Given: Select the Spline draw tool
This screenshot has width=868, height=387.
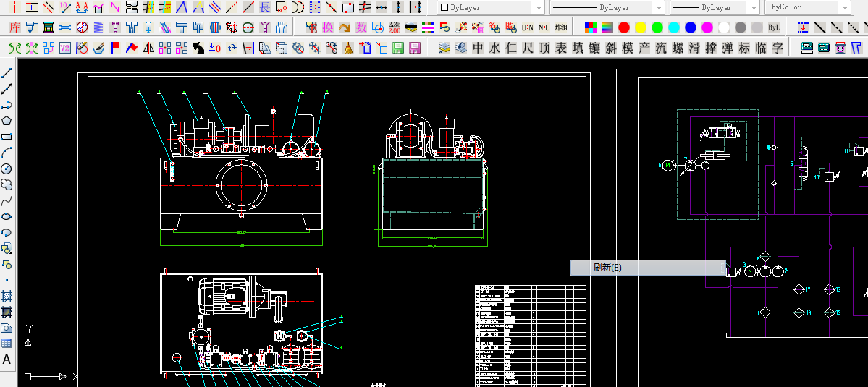Looking at the screenshot, I should [x=7, y=200].
